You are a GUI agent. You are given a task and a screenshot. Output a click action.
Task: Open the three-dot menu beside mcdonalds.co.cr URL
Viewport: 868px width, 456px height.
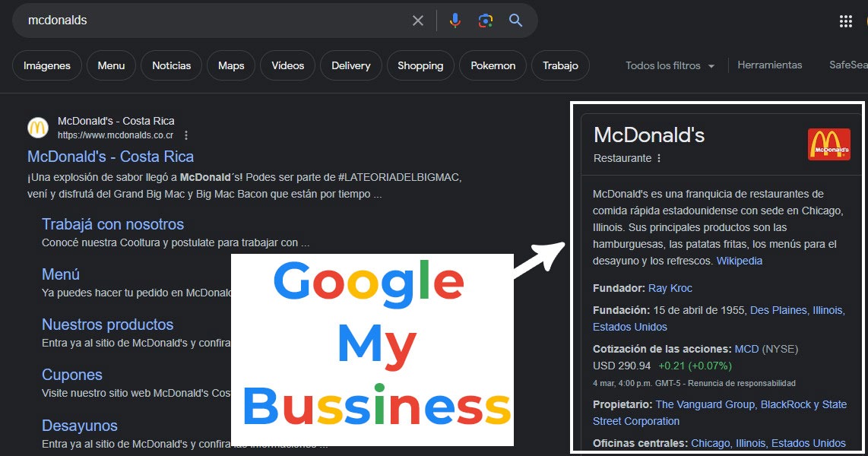click(186, 135)
